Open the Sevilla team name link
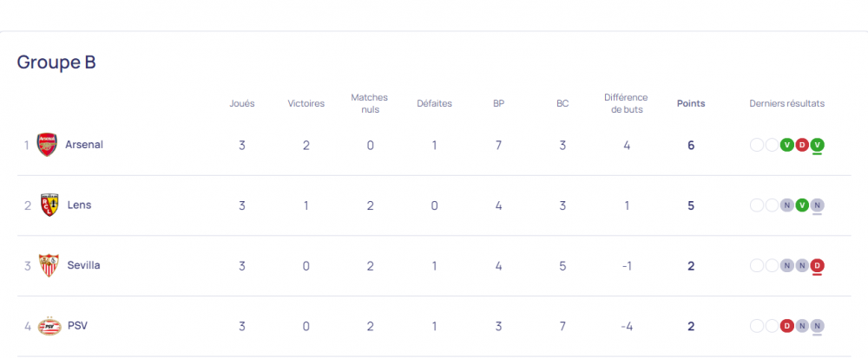Screen dimensions: 868x358 [x=83, y=265]
